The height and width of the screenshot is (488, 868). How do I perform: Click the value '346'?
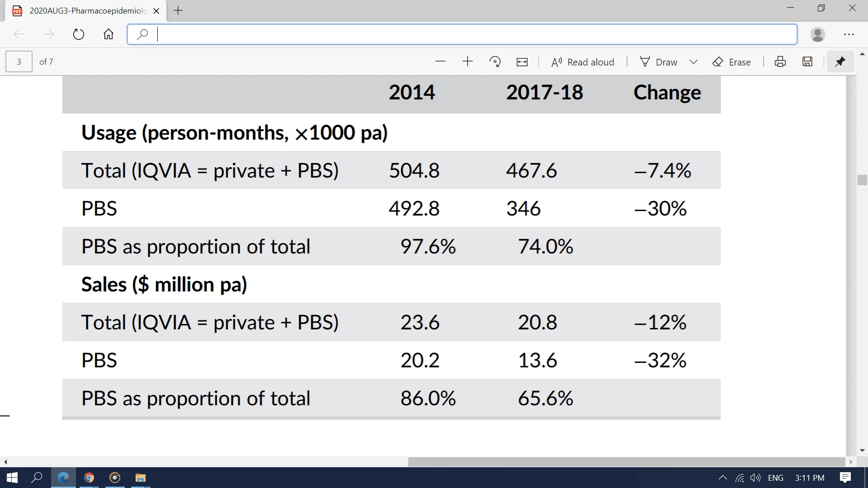[x=523, y=209]
